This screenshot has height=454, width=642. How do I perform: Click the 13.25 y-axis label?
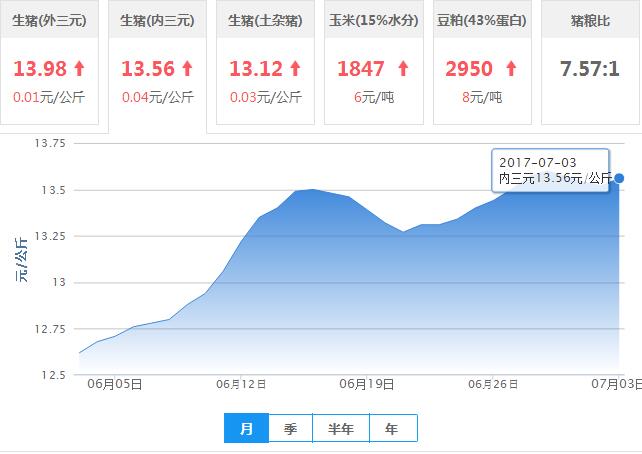click(x=50, y=236)
